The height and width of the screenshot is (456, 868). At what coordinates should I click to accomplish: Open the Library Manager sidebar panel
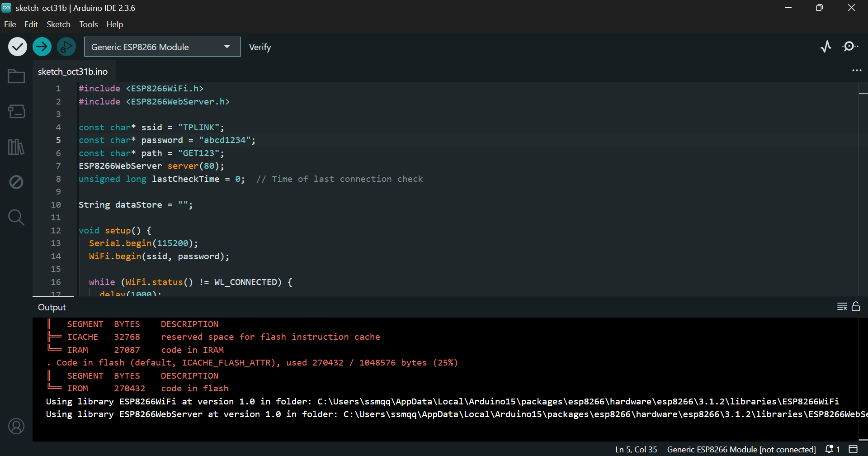click(x=16, y=147)
